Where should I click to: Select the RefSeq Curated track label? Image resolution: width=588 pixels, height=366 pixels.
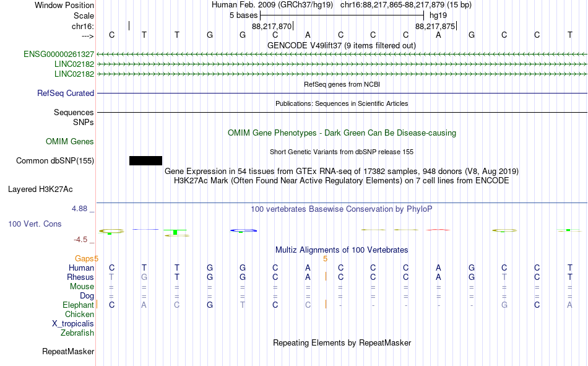click(66, 93)
